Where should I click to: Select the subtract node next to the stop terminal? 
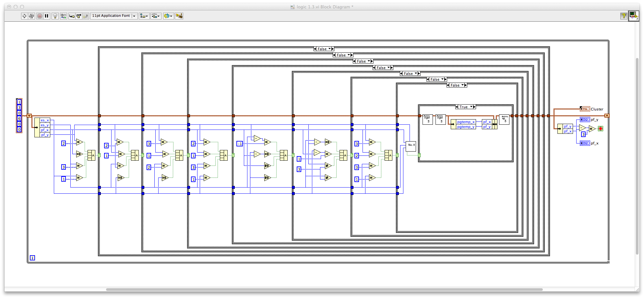tap(583, 128)
